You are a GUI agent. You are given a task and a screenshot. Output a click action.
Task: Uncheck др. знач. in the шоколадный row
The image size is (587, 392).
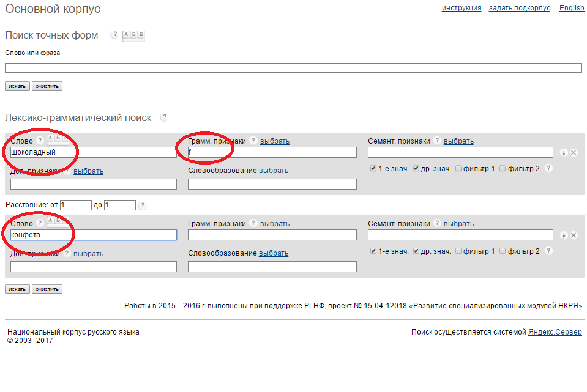[416, 168]
